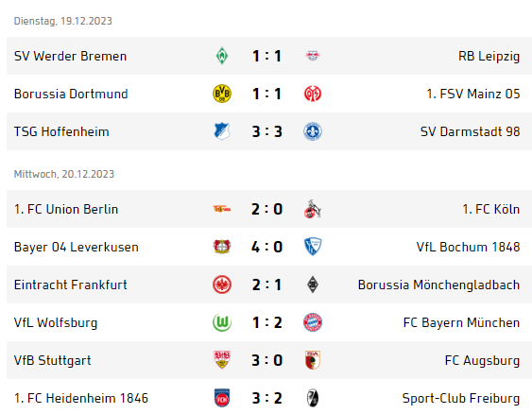The height and width of the screenshot is (414, 532).
Task: Click the 3 : 2 Heidenheim match result
Action: [267, 398]
